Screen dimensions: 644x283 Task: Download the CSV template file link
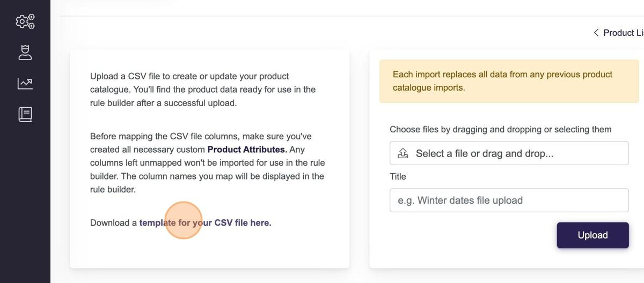[x=205, y=222]
